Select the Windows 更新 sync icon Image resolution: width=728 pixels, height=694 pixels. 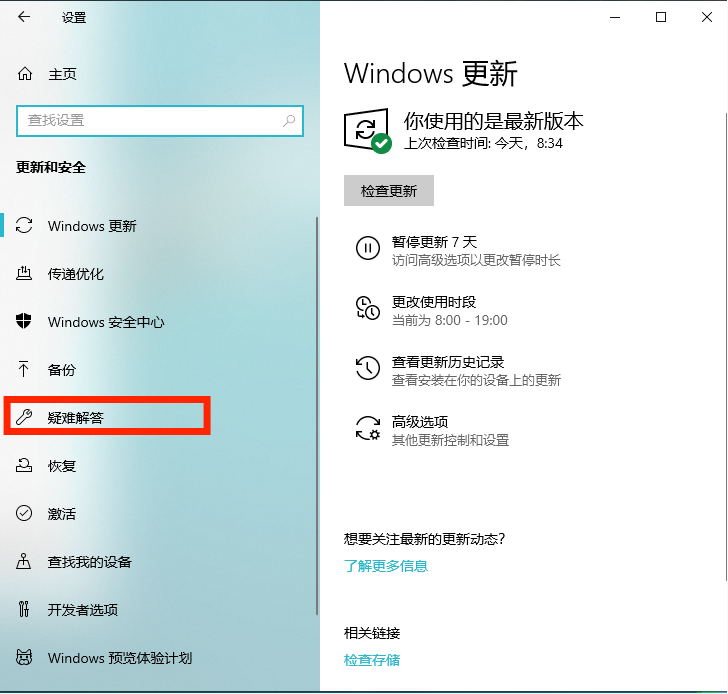tap(25, 226)
